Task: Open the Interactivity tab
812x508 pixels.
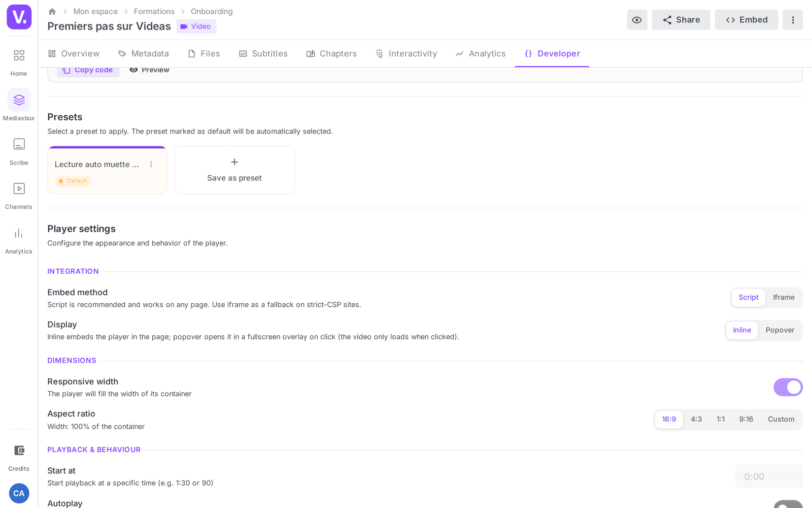Action: (406, 54)
